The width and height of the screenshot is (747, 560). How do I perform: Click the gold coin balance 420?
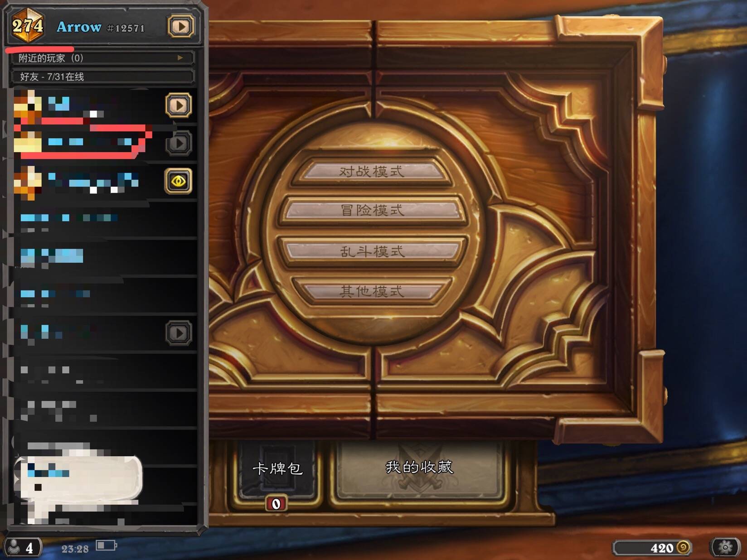(x=652, y=548)
